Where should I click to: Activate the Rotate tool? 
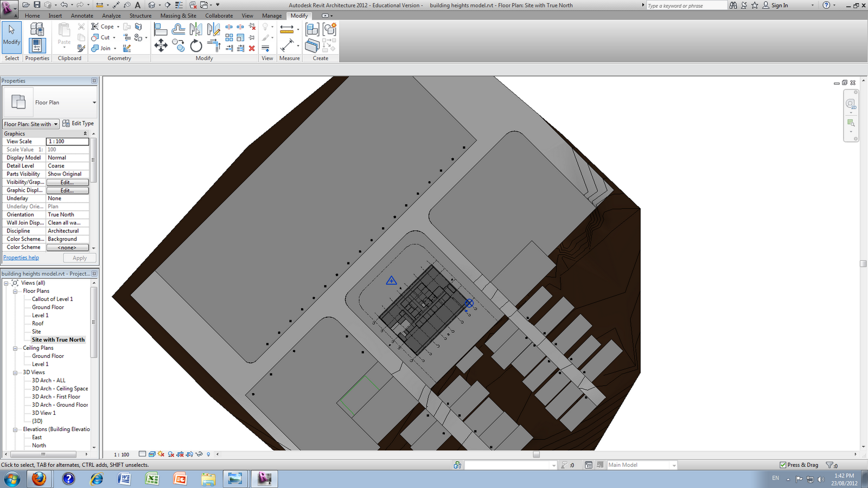(x=196, y=46)
